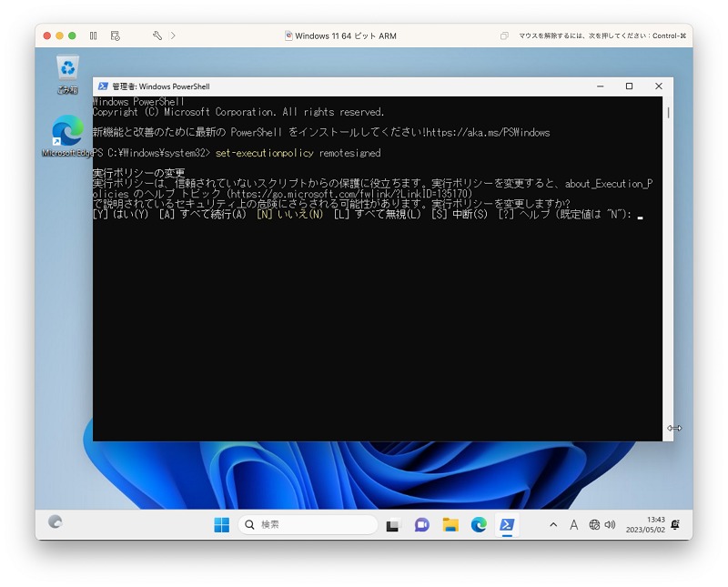Screen dimensions: 728x587
Task: Open the notifications bell in the system tray
Action: coord(676,525)
